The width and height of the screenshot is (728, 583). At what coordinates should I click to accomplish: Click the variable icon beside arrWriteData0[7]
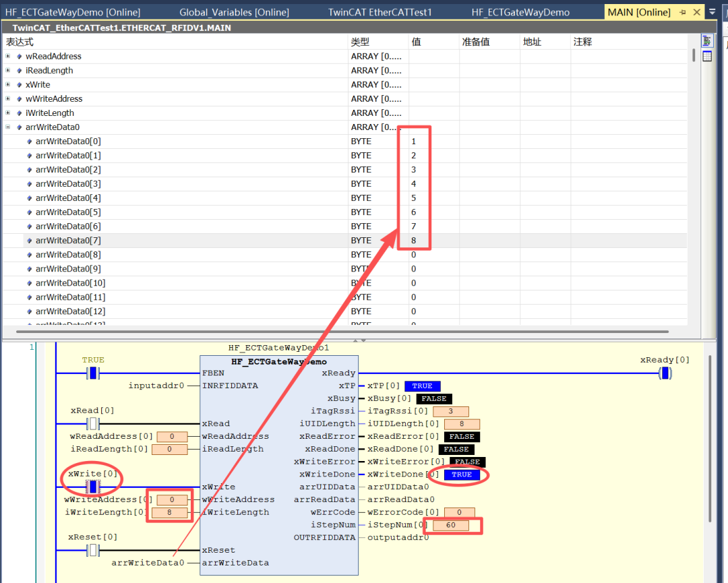click(x=29, y=241)
